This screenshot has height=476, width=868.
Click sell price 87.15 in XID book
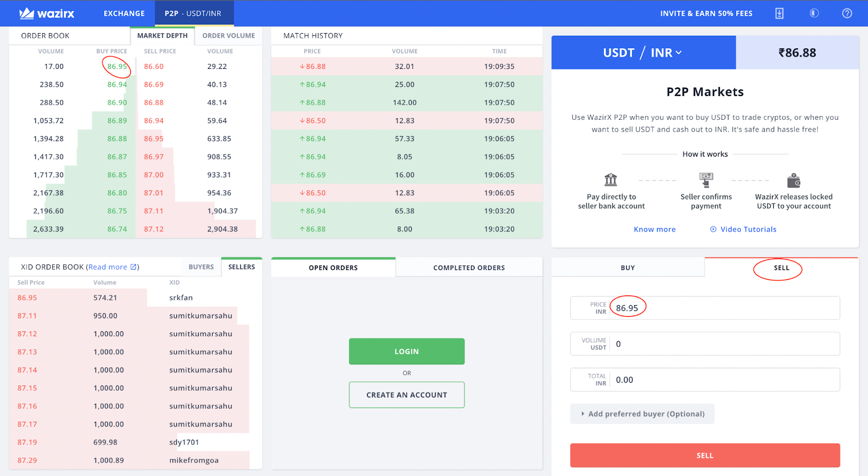click(x=27, y=388)
